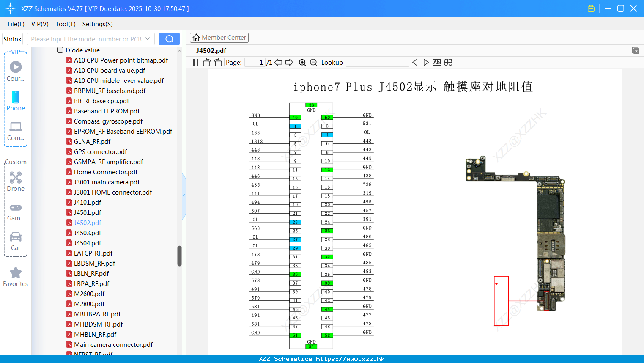This screenshot has height=363, width=644.
Task: Zoom in on the PDF
Action: (302, 63)
